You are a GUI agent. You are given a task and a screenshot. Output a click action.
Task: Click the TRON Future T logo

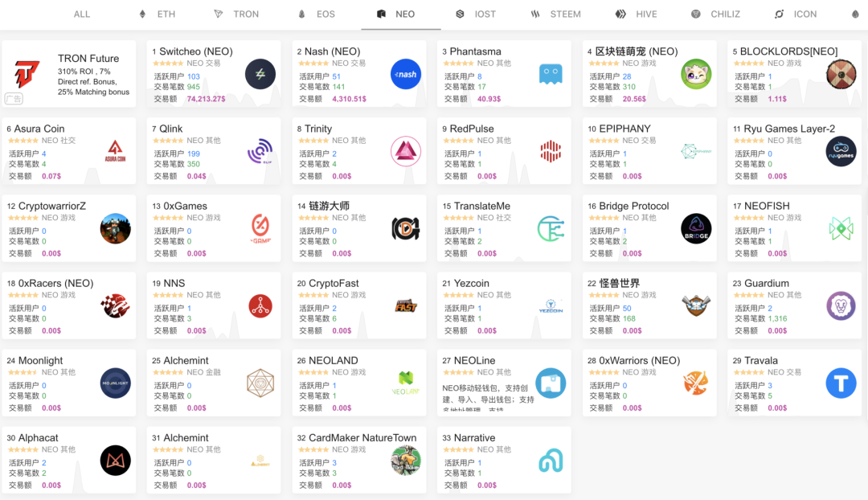coord(26,74)
